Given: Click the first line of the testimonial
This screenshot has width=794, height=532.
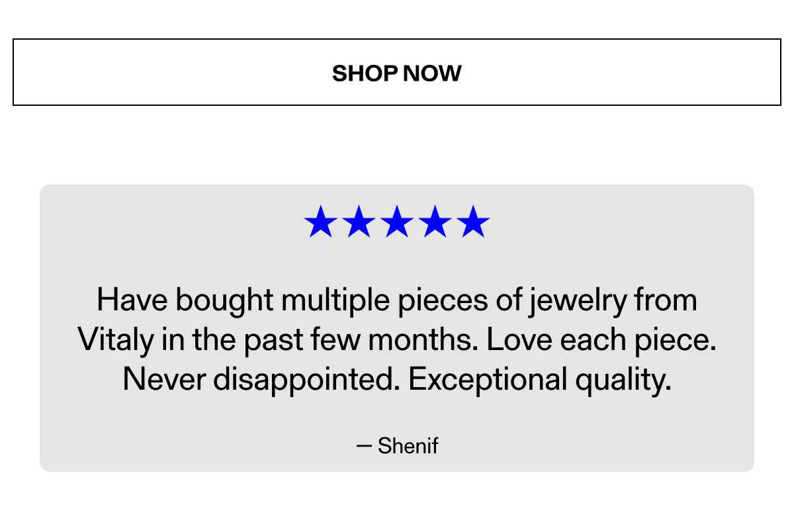Looking at the screenshot, I should (x=397, y=299).
